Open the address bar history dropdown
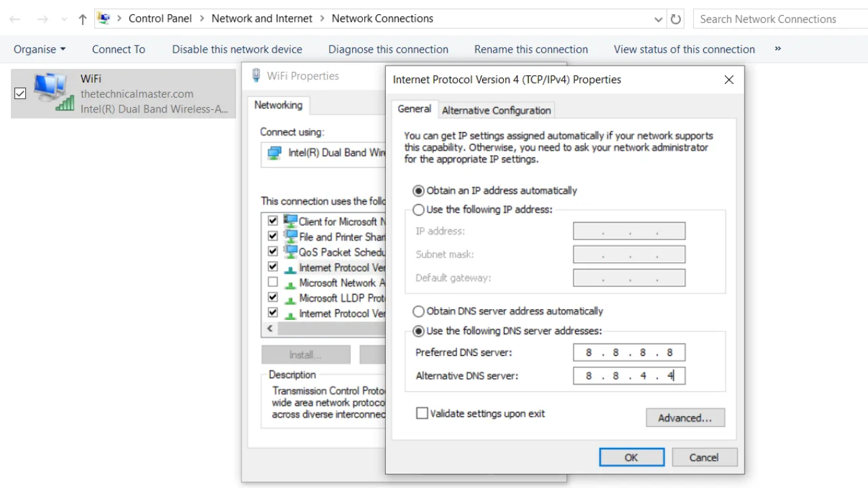868x488 pixels. (x=658, y=19)
